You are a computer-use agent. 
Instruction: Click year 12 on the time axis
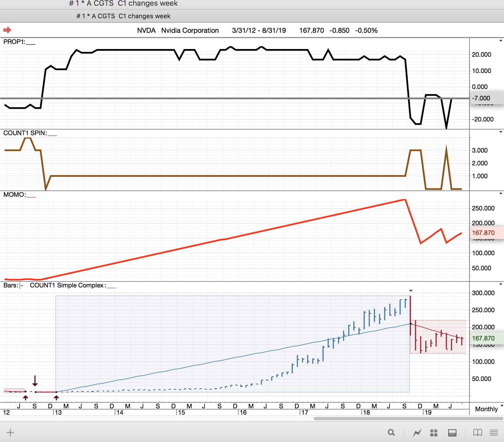6,412
